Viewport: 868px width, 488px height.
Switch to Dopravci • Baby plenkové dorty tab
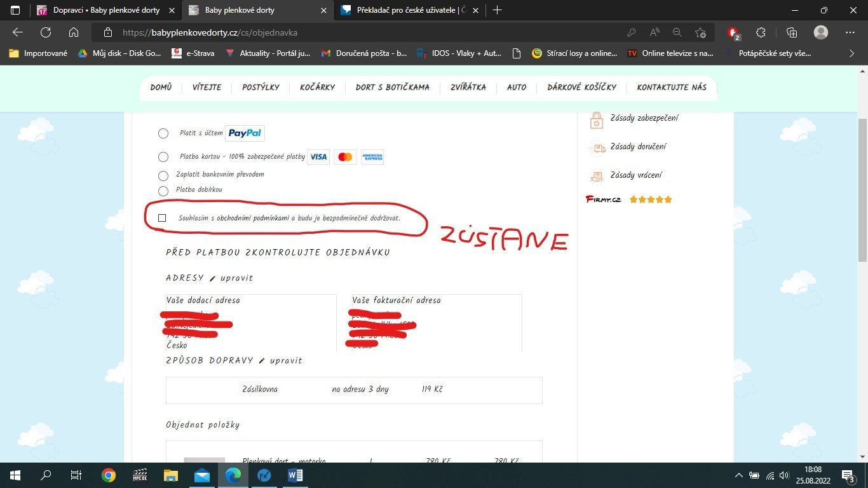(105, 10)
